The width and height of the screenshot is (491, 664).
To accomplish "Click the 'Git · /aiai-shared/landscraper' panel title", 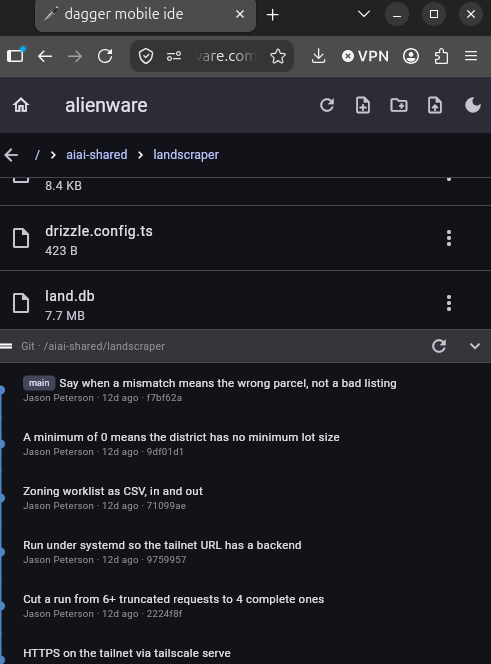I will tap(93, 346).
